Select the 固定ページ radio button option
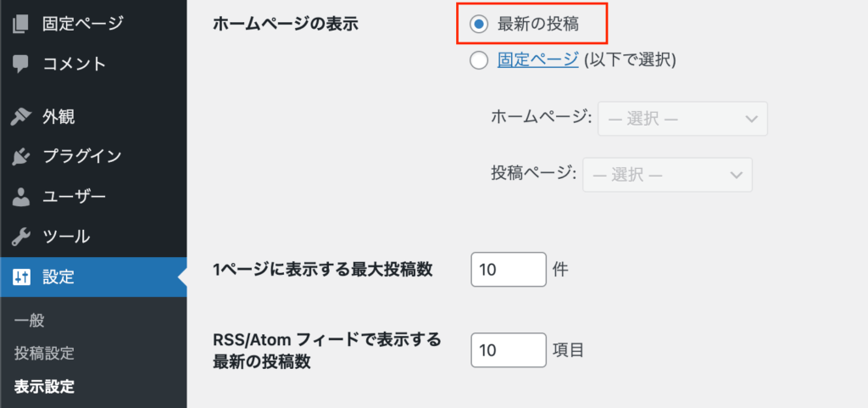The height and width of the screenshot is (408, 868). (x=479, y=59)
